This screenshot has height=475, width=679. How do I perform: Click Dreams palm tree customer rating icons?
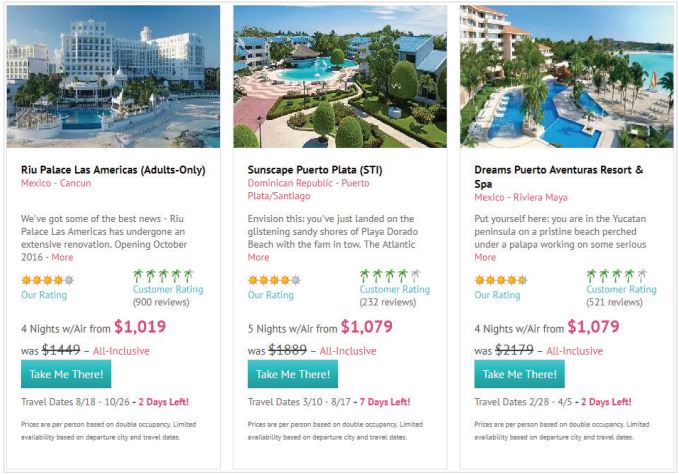pyautogui.click(x=616, y=275)
